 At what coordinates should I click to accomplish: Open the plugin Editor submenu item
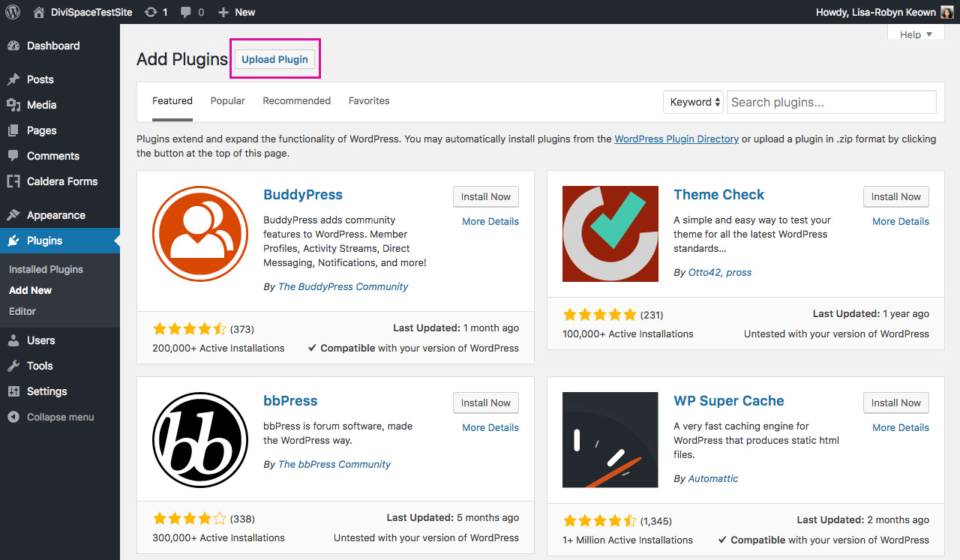[22, 311]
